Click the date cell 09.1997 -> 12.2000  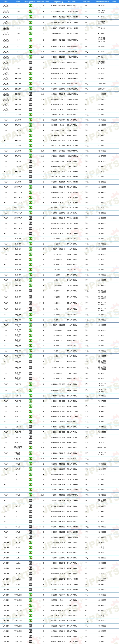pyautogui.click(x=58, y=28)
